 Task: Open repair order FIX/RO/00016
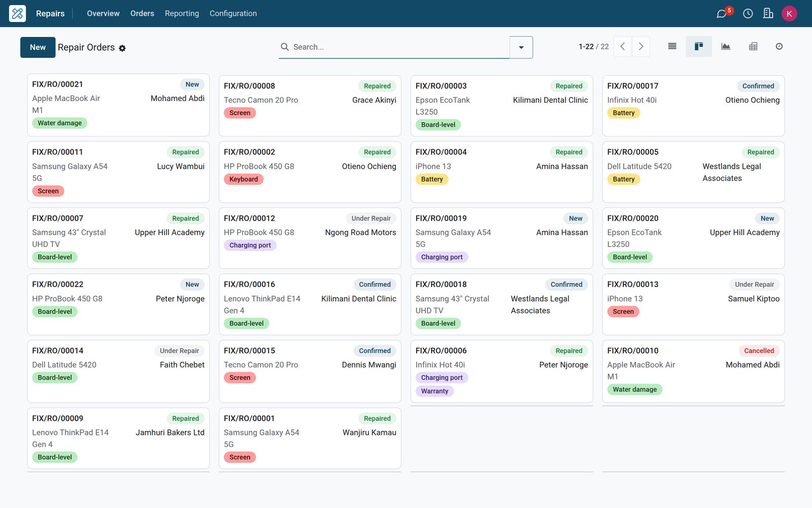(310, 304)
